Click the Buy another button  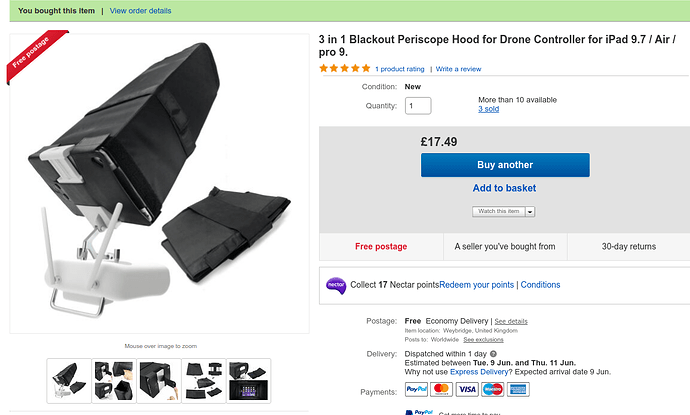[x=504, y=165]
